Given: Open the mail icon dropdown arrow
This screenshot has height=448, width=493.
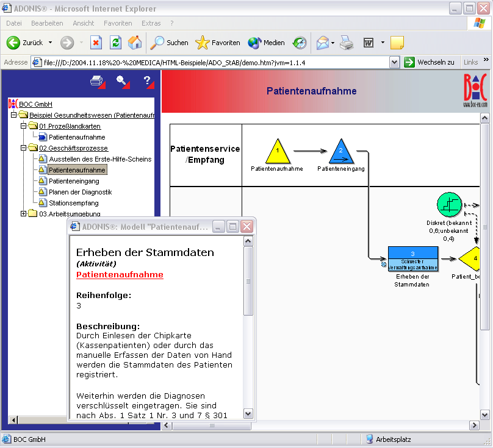Looking at the screenshot, I should coord(333,43).
